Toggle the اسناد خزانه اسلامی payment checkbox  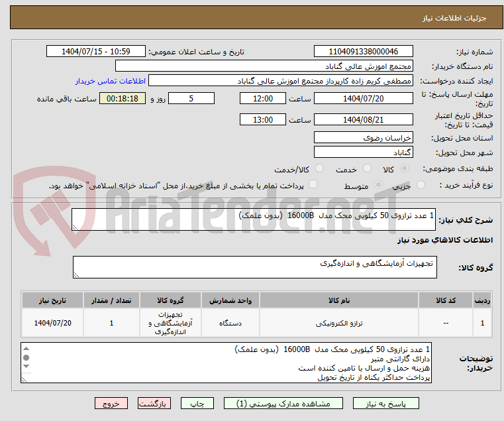coord(313,184)
